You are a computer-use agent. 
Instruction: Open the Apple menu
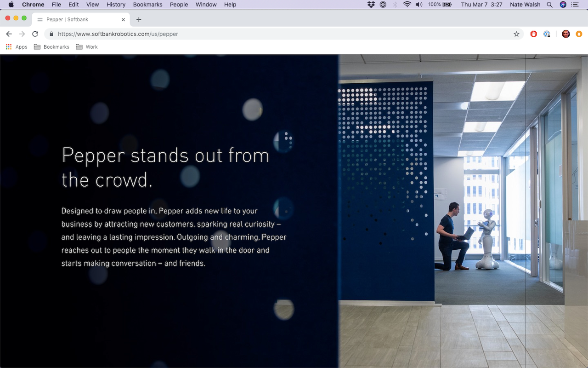(11, 5)
